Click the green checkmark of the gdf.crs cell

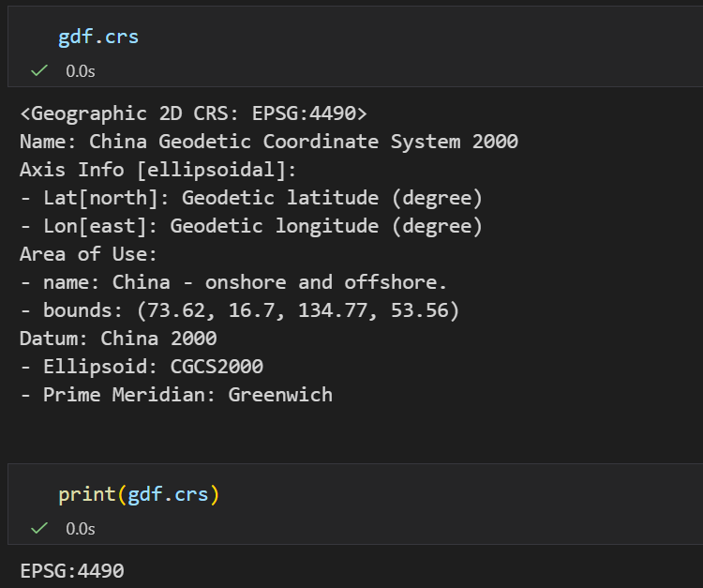tap(39, 70)
